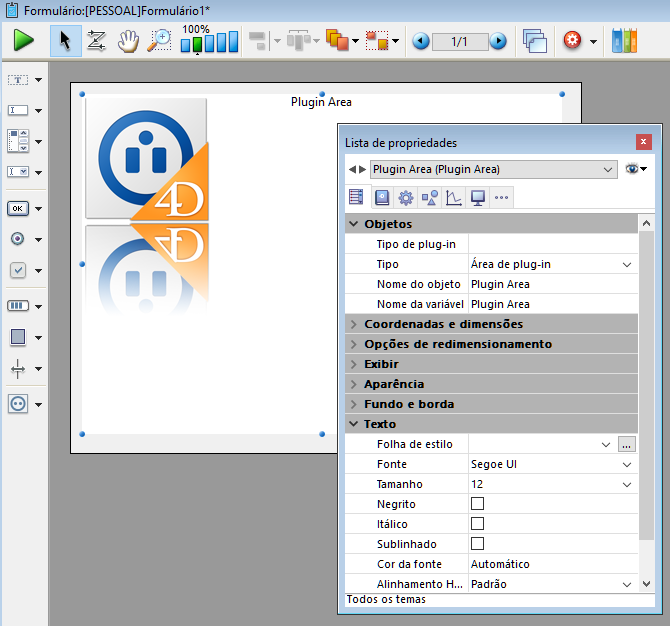This screenshot has height=626, width=670.
Task: Switch to the monitor display property tab
Action: (x=477, y=197)
